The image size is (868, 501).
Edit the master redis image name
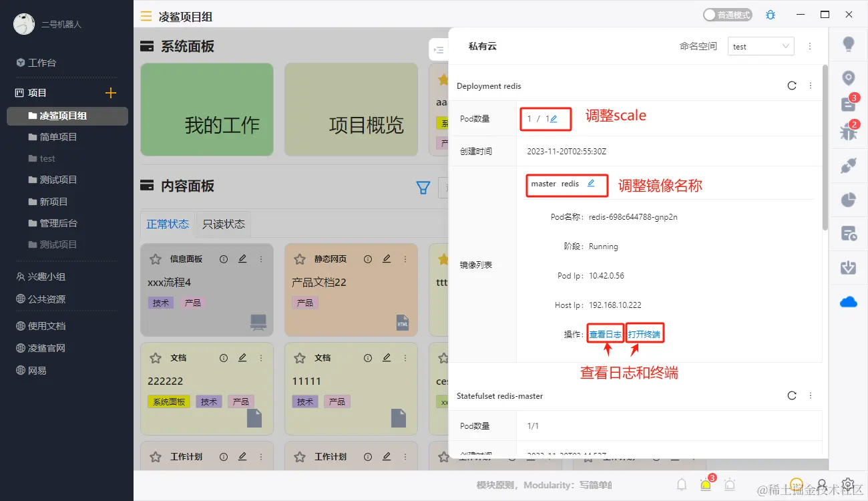pyautogui.click(x=591, y=183)
